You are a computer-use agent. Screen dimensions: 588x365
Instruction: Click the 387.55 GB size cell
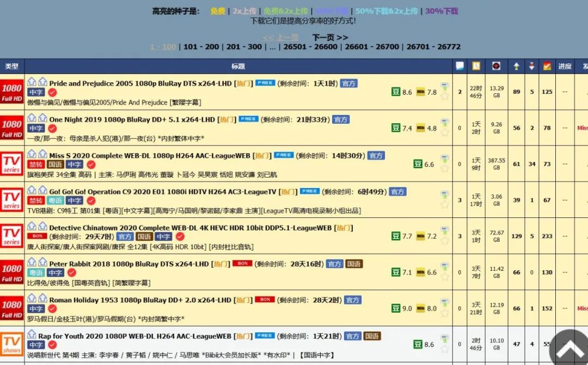click(497, 164)
